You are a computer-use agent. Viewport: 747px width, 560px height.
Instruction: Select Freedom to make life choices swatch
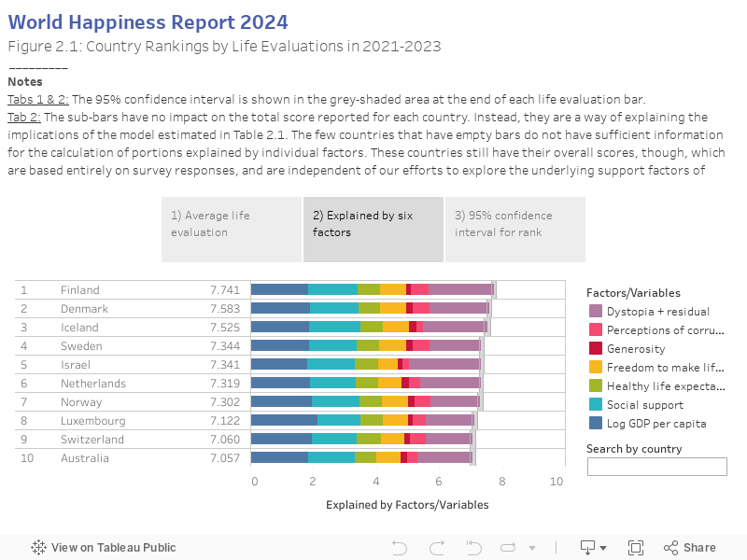596,367
